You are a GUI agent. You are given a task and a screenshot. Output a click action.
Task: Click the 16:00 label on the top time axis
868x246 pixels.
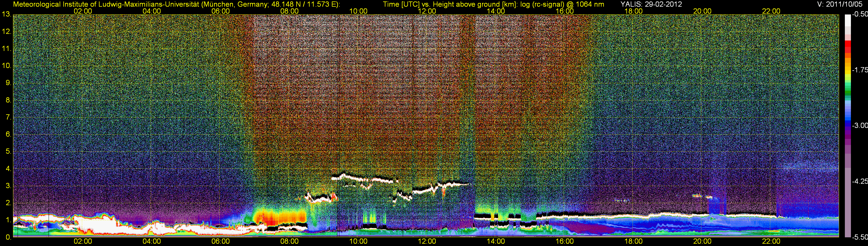[x=564, y=11]
